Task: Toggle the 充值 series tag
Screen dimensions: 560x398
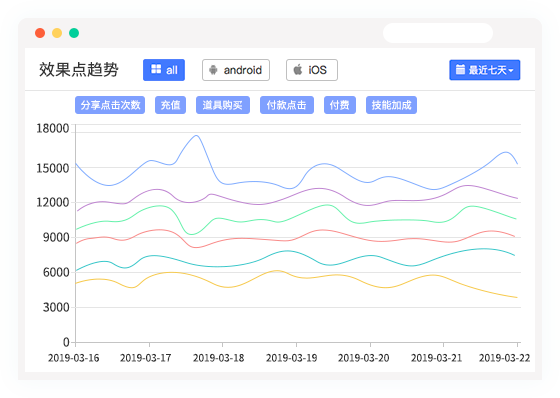Action: click(x=170, y=105)
